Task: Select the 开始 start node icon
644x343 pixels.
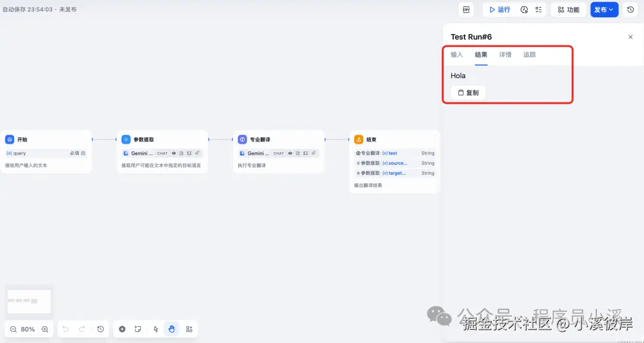Action: [10, 139]
